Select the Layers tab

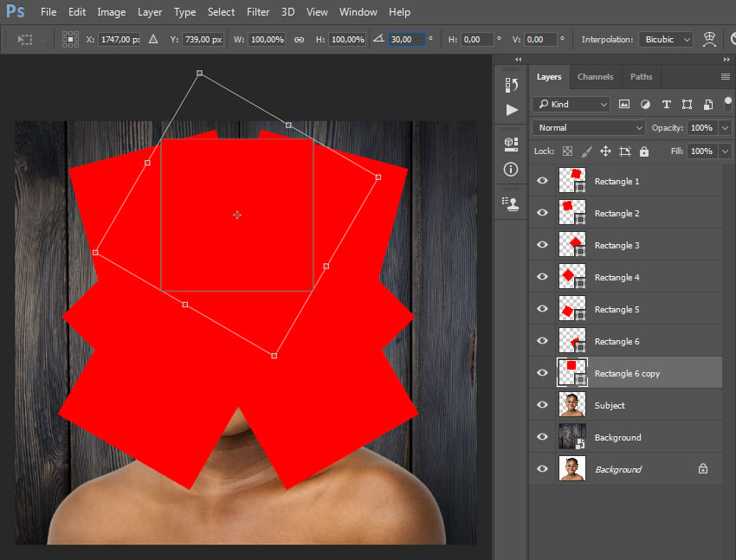(x=549, y=76)
